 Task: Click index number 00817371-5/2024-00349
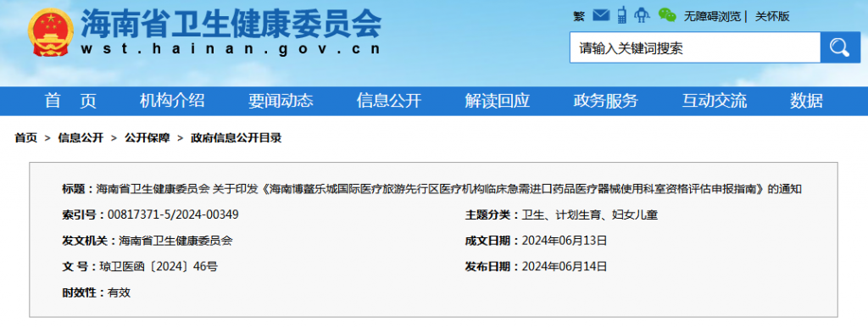pyautogui.click(x=173, y=214)
